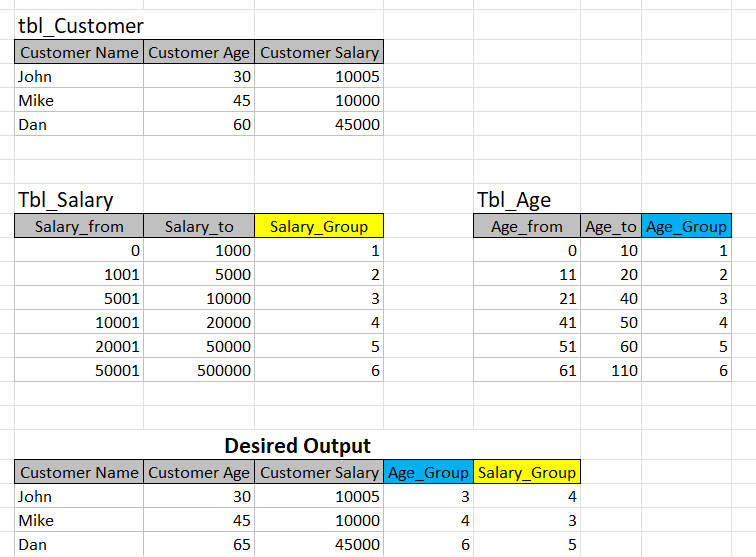Select the blue Age_Group header in Tbl_Age
This screenshot has width=756, height=557.
pos(687,226)
